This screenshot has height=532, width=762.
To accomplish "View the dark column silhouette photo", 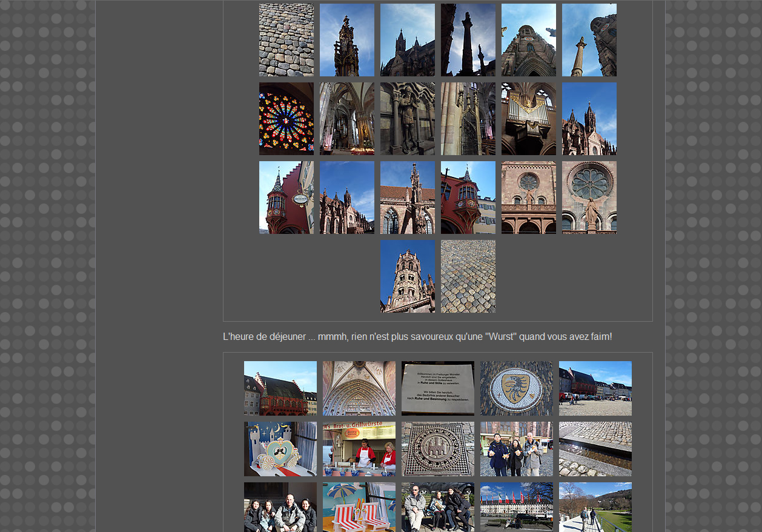I will click(468, 40).
